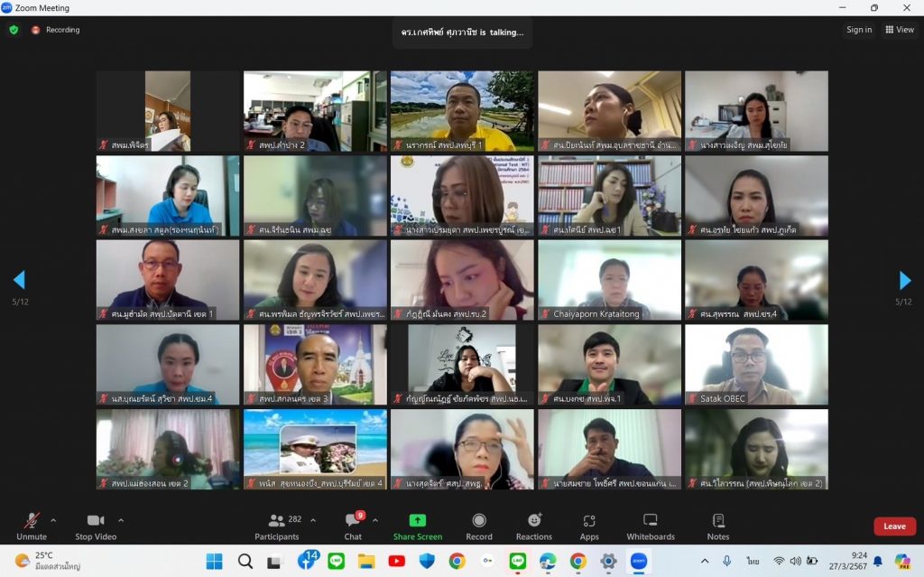Open Wi-Fi network settings in tray
Image resolution: width=924 pixels, height=577 pixels.
779,561
